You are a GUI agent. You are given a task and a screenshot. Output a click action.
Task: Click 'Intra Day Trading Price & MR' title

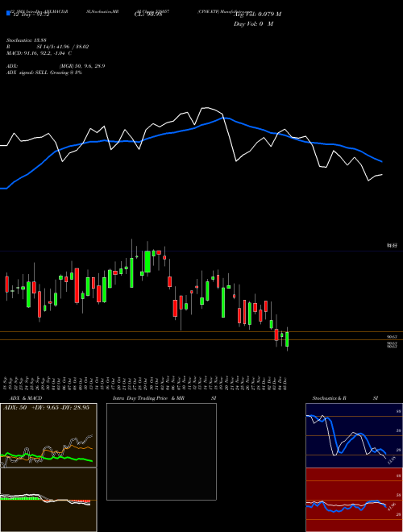pyautogui.click(x=148, y=398)
